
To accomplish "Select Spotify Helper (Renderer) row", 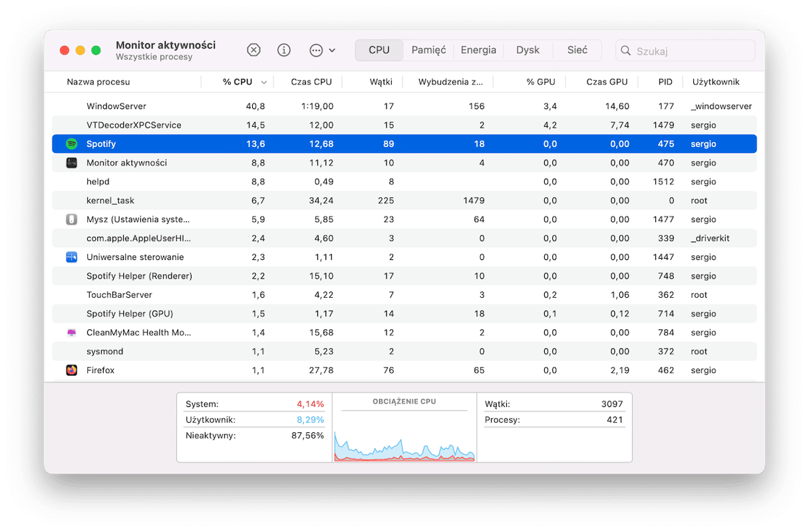I will click(x=404, y=276).
